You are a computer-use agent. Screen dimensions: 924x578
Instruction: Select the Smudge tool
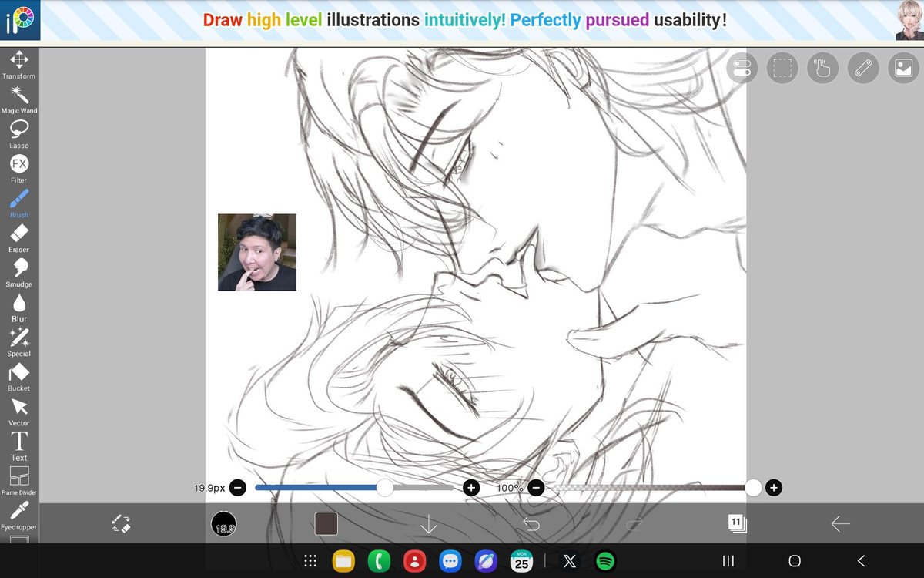coord(19,273)
